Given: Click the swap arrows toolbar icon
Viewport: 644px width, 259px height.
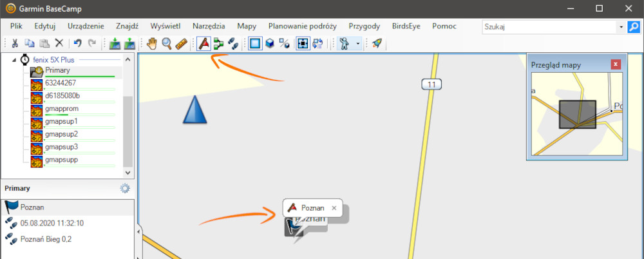Looking at the screenshot, I should click(x=318, y=44).
